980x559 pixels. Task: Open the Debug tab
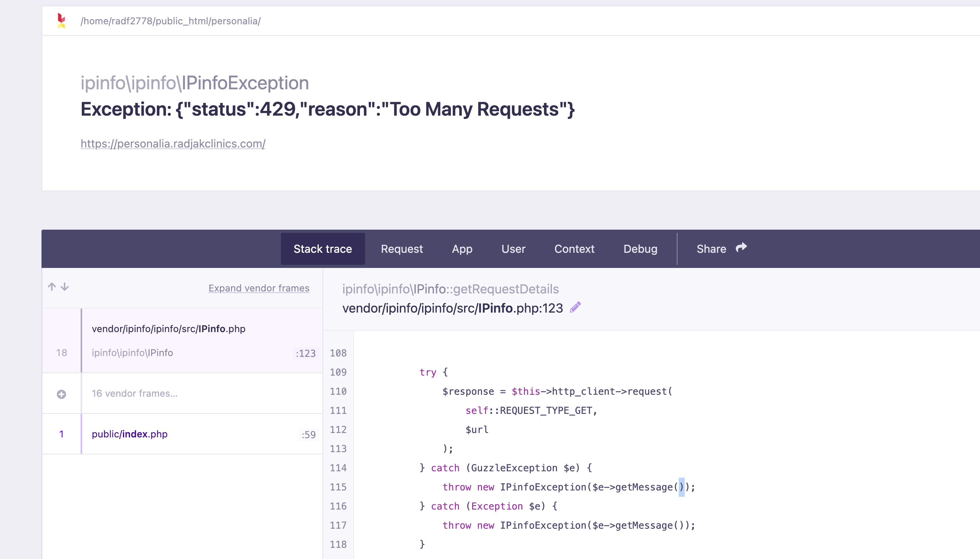click(640, 249)
